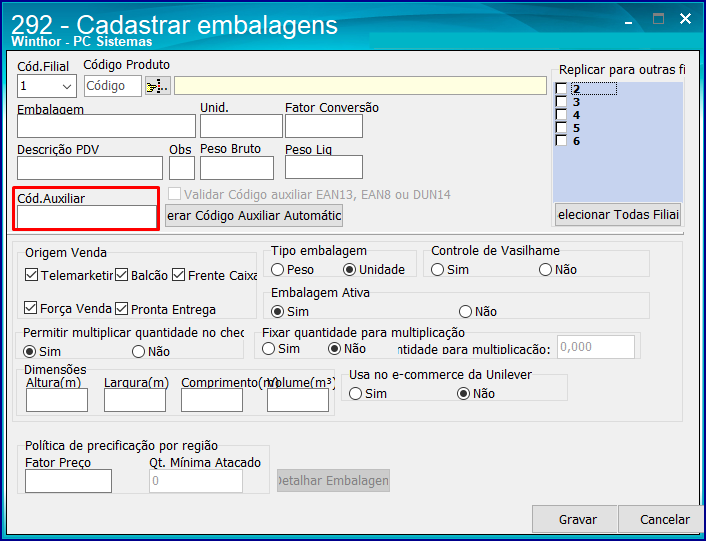Maximize the Cadastrar embalagens window

659,19
